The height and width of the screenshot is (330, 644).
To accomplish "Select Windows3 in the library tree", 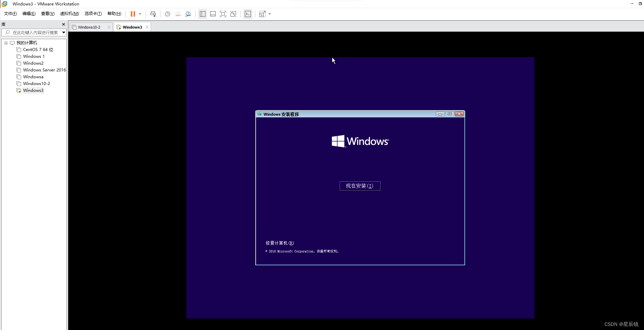I will coord(33,90).
